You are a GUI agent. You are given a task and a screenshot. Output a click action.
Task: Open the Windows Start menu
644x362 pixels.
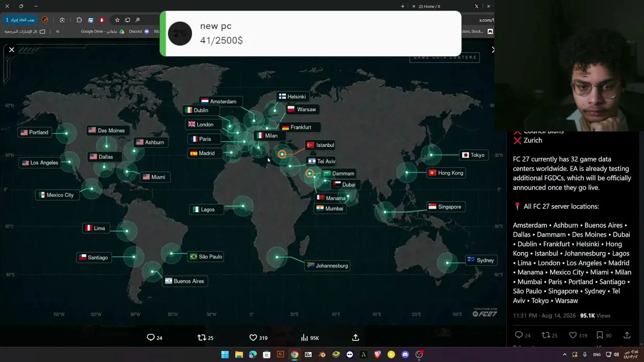[225, 354]
